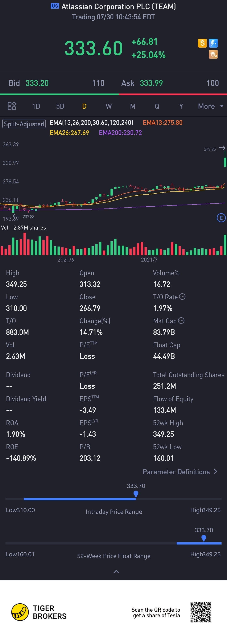
Task: Tap the Ask 333.99 quote
Action: pos(170,83)
